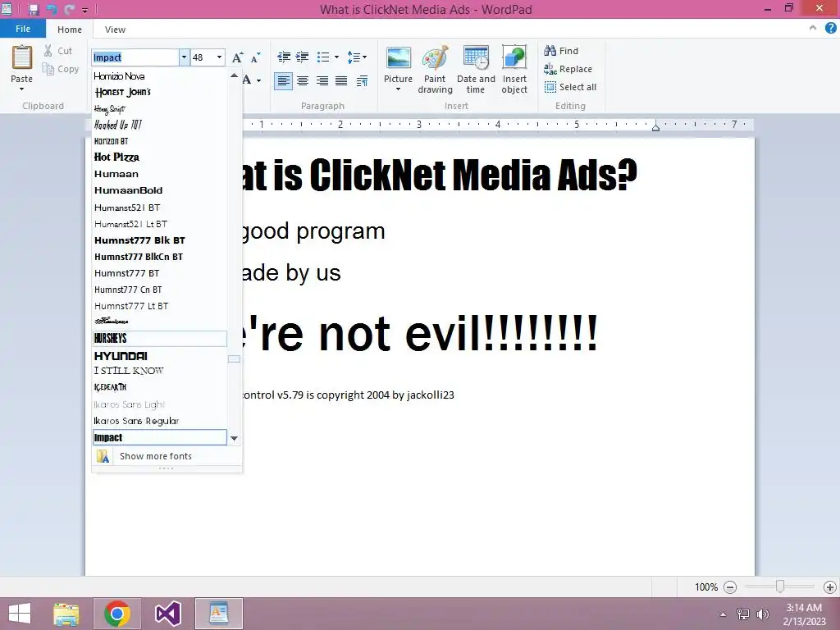Grow font size with the large A icon

click(x=237, y=57)
